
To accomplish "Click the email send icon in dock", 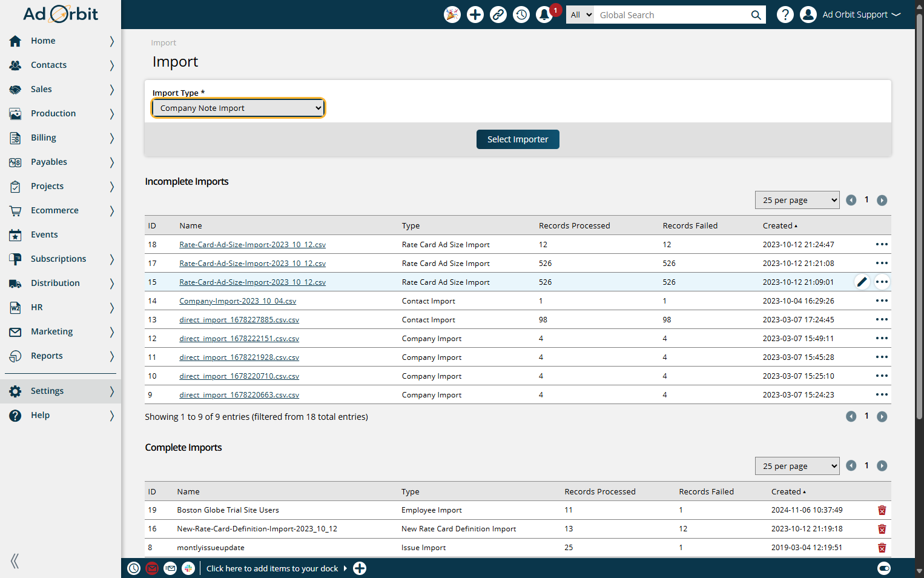I will [x=170, y=568].
